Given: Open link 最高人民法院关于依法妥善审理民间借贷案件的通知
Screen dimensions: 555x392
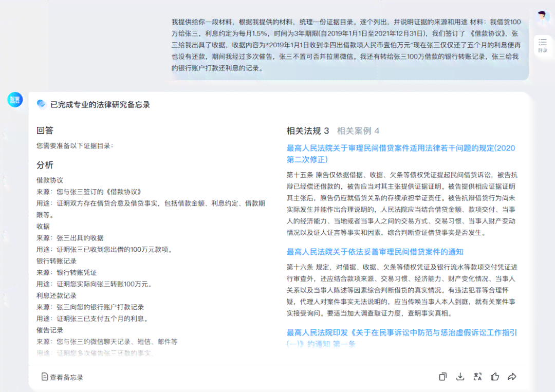Looking at the screenshot, I should 375,252.
